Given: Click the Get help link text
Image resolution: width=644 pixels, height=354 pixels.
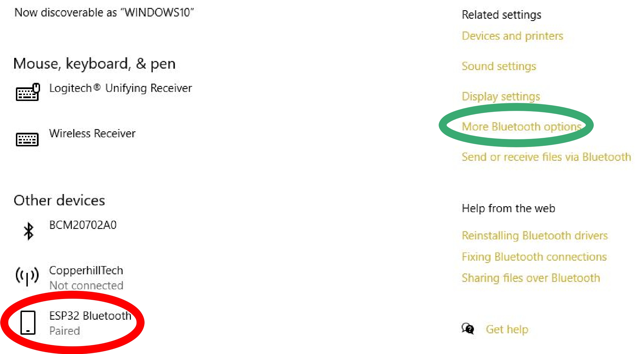Looking at the screenshot, I should [507, 329].
